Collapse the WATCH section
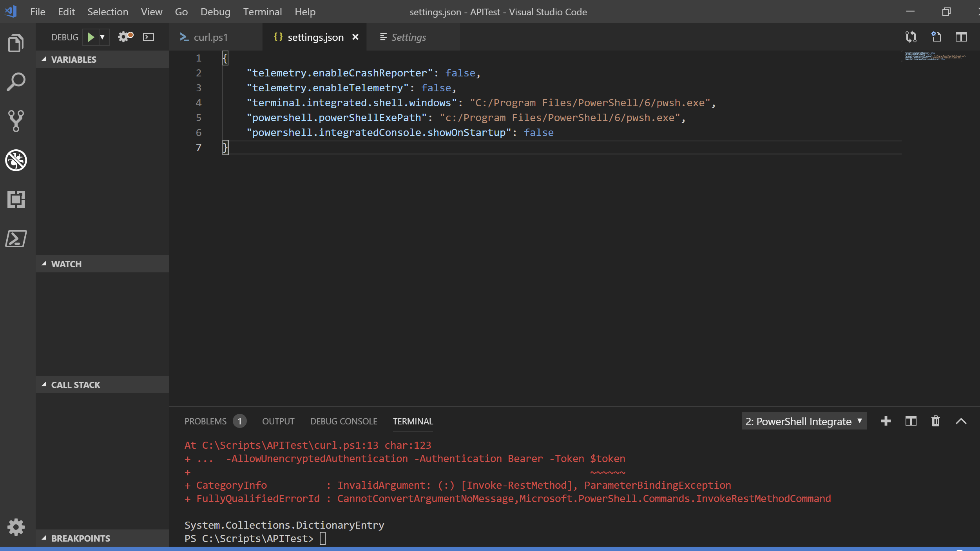 [102, 264]
